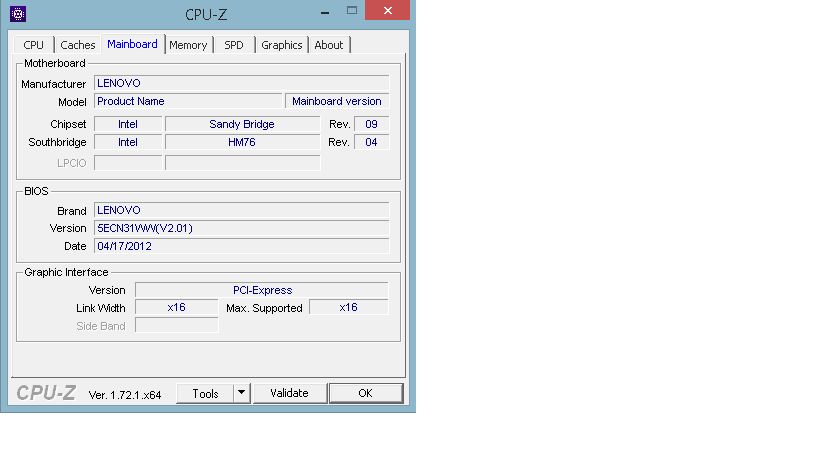Click the Chipset 'Sandy Bridge' value

pos(242,124)
